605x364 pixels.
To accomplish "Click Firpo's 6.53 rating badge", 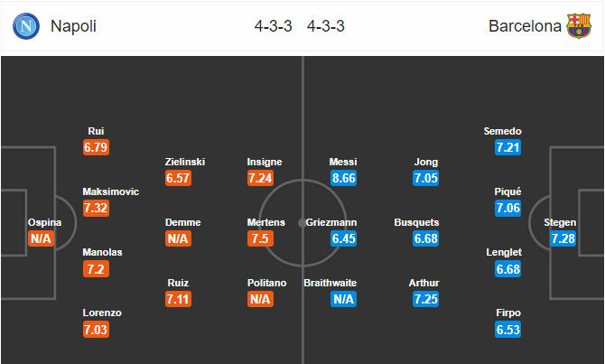I will [508, 330].
